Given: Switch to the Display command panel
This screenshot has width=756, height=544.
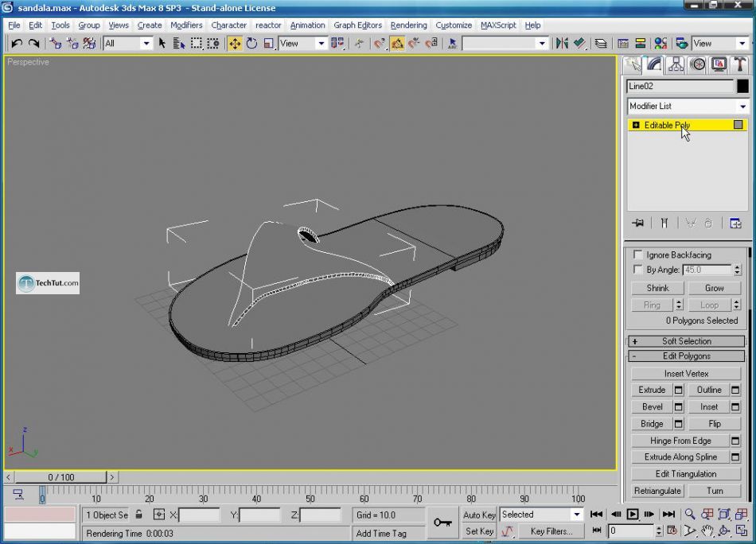Looking at the screenshot, I should [719, 65].
